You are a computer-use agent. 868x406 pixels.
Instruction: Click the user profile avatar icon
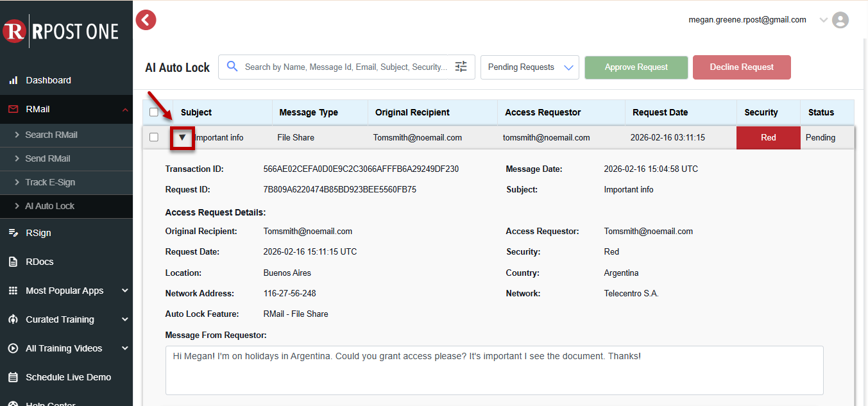[840, 20]
